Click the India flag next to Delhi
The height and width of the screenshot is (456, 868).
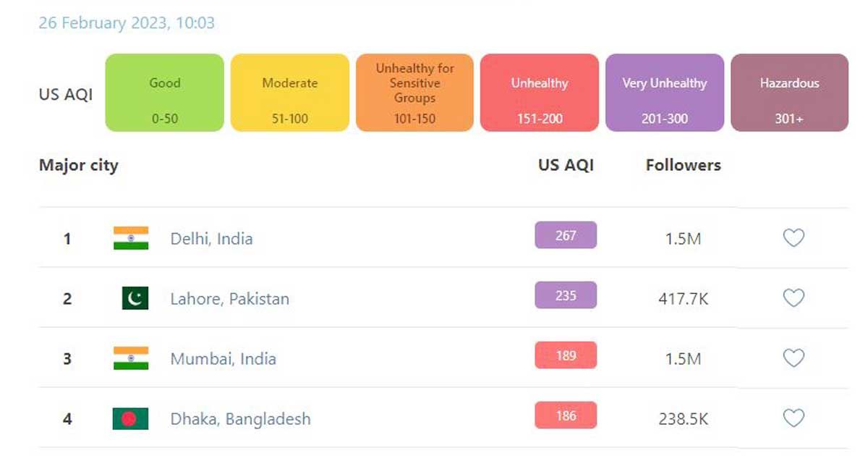point(131,238)
